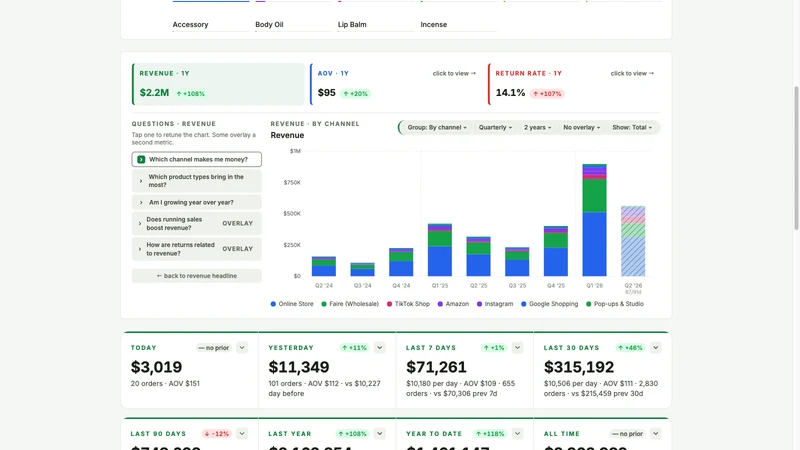Toggle Online Store legend dot

[x=273, y=304]
